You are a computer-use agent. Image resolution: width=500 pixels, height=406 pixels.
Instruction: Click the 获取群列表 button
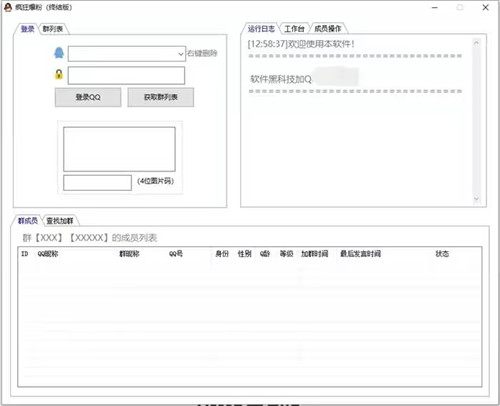point(161,97)
